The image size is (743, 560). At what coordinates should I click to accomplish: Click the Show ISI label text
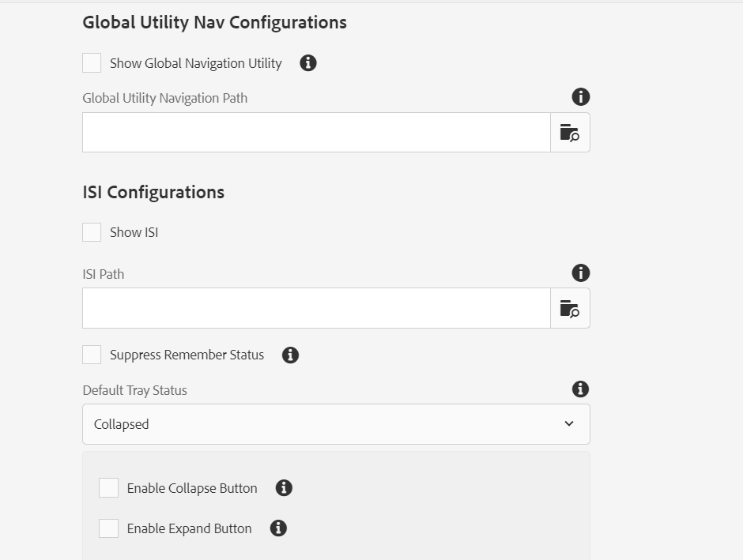(134, 232)
